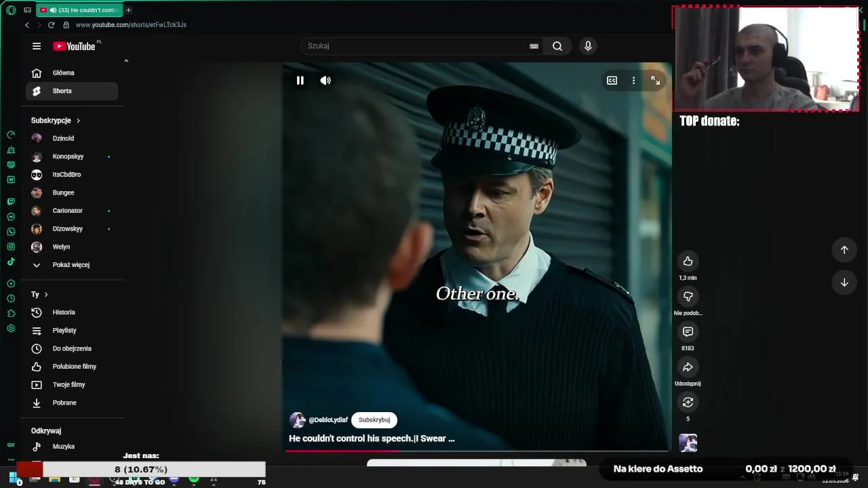
Task: Open extensions cube icon in Opera sidebar
Action: [x=11, y=313]
